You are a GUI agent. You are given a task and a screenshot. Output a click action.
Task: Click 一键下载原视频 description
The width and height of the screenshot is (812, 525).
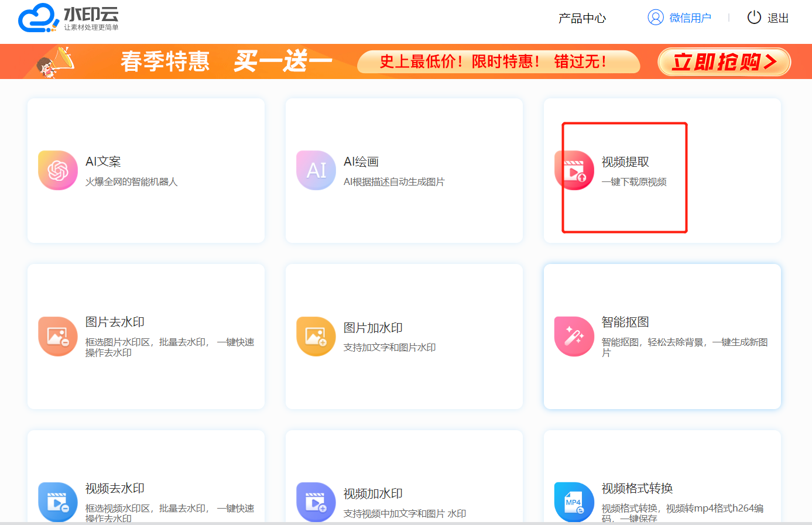tap(634, 182)
